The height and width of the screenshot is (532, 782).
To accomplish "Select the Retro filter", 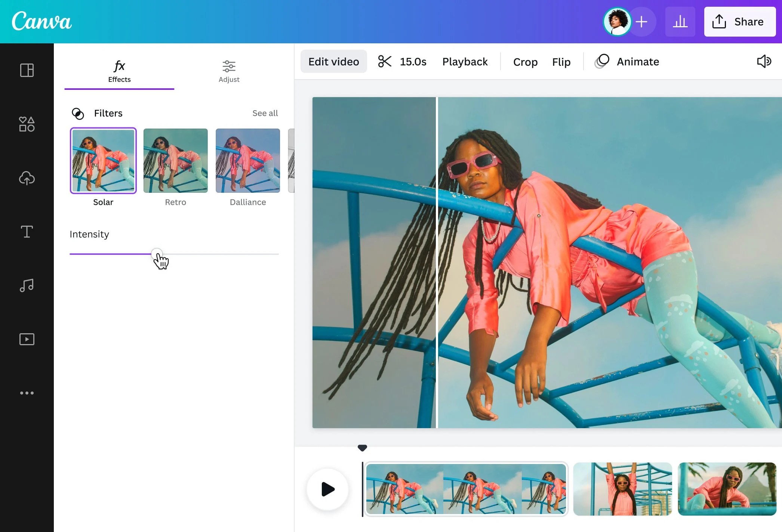I will [175, 161].
